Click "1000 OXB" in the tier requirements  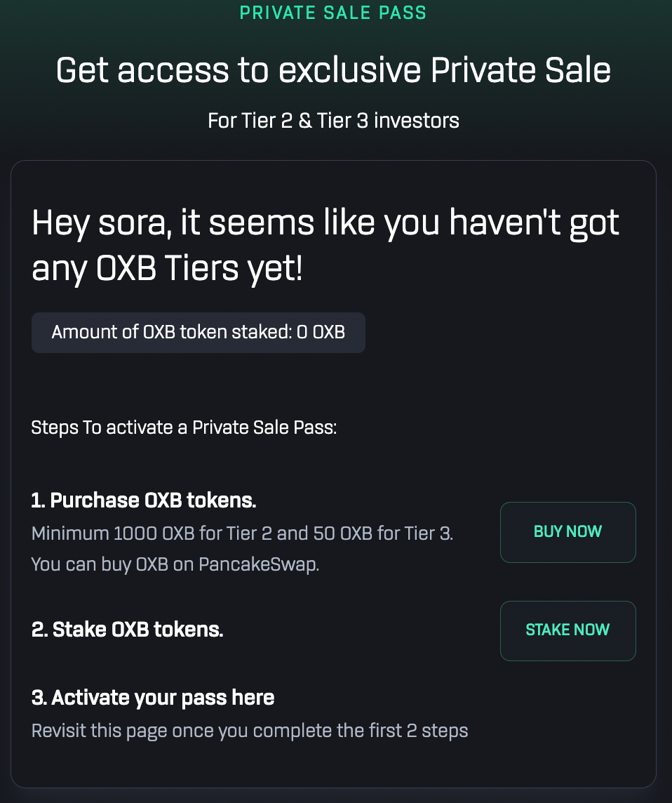[x=154, y=533]
